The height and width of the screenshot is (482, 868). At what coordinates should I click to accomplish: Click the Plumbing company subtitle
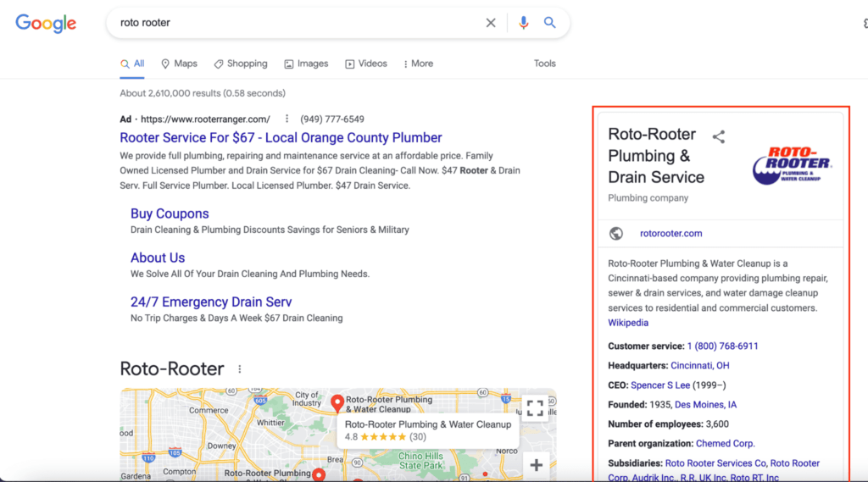pos(648,198)
